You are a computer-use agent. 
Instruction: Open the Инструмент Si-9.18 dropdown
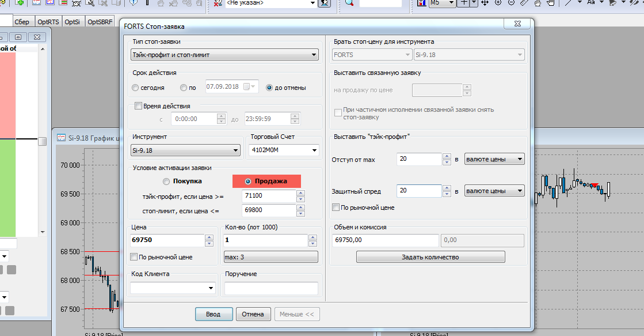point(186,150)
